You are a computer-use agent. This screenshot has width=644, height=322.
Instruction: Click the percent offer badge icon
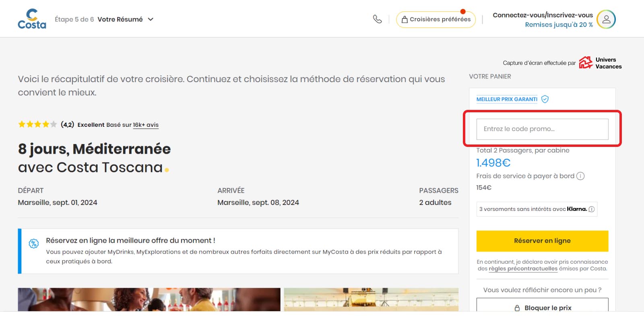[34, 244]
